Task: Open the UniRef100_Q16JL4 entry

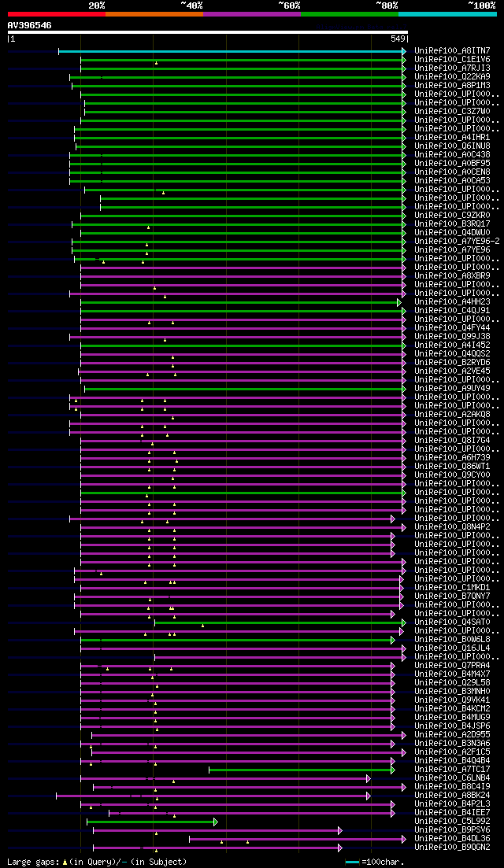Action: click(x=452, y=648)
